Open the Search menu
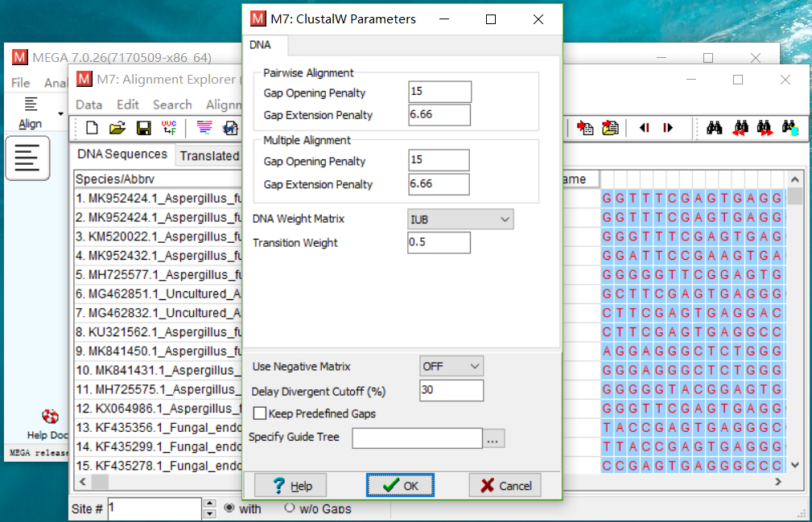 pos(172,105)
